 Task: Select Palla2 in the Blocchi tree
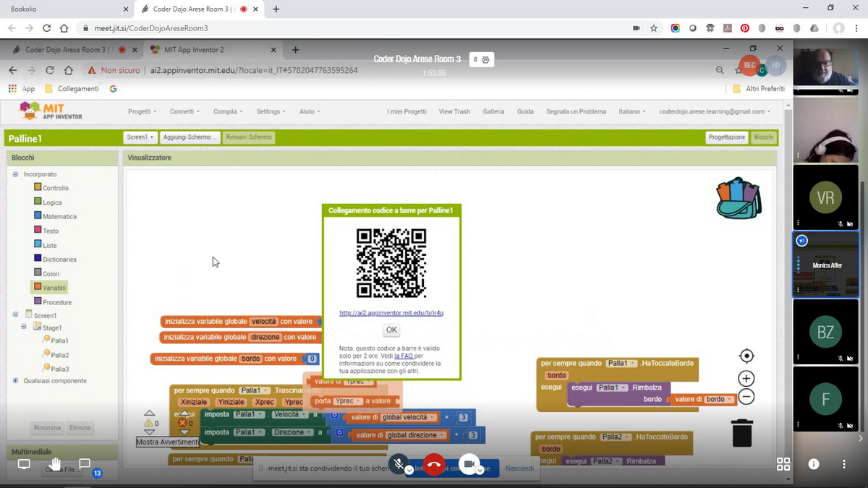56,355
